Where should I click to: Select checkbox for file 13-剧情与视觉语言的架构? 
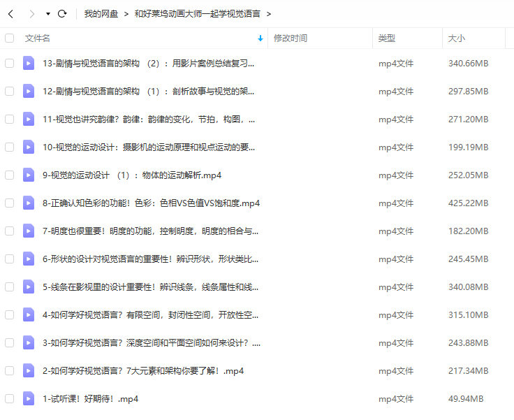pos(9,64)
